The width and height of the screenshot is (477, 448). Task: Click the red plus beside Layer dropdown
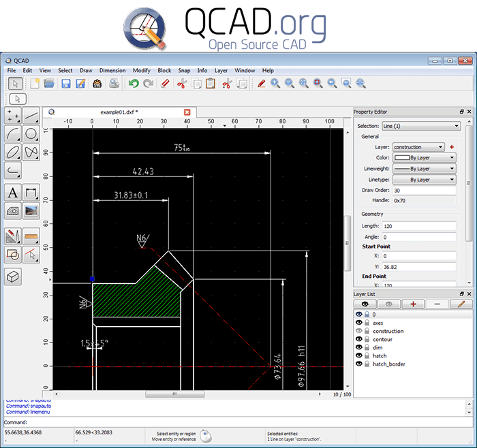click(451, 147)
